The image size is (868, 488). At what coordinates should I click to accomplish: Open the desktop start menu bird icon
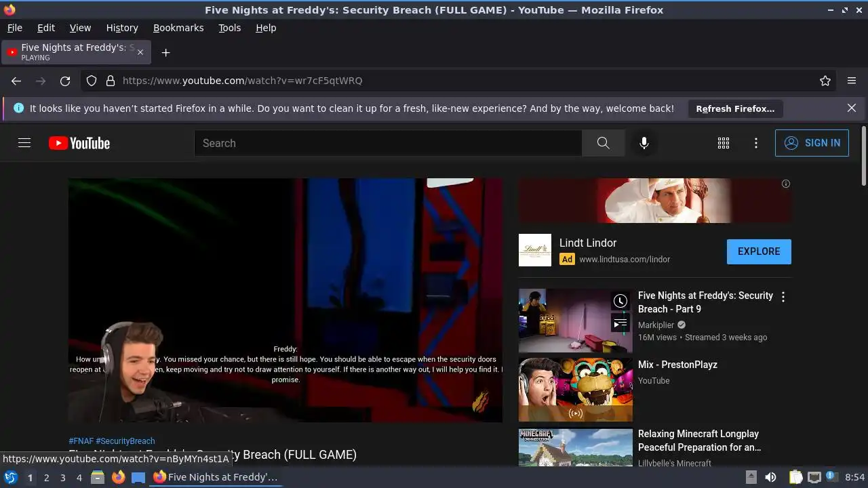(x=11, y=477)
